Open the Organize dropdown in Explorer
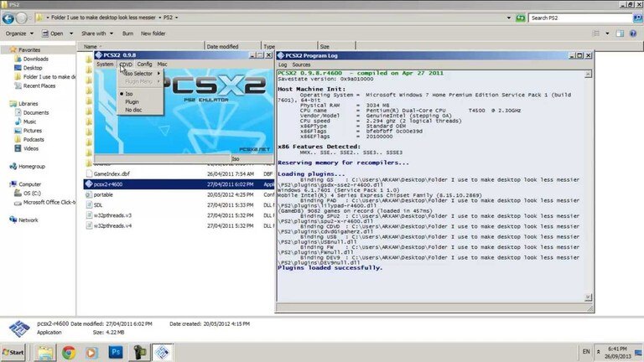The image size is (644, 362). pos(18,34)
